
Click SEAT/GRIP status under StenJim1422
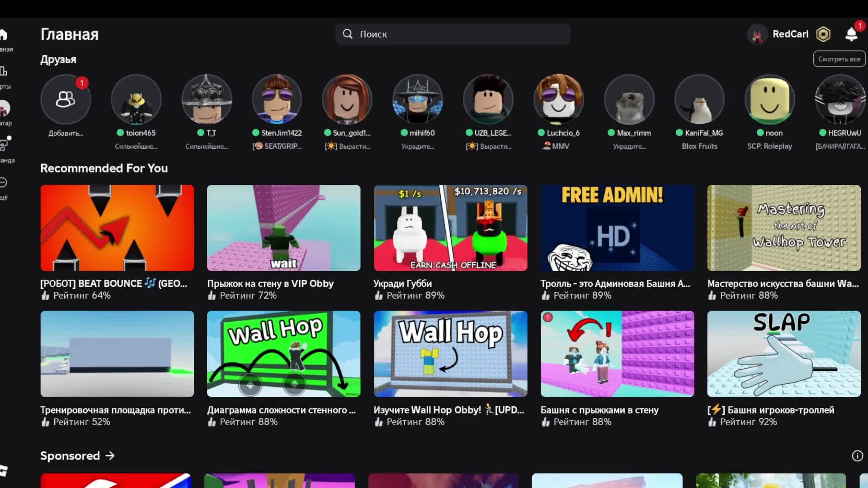point(277,146)
